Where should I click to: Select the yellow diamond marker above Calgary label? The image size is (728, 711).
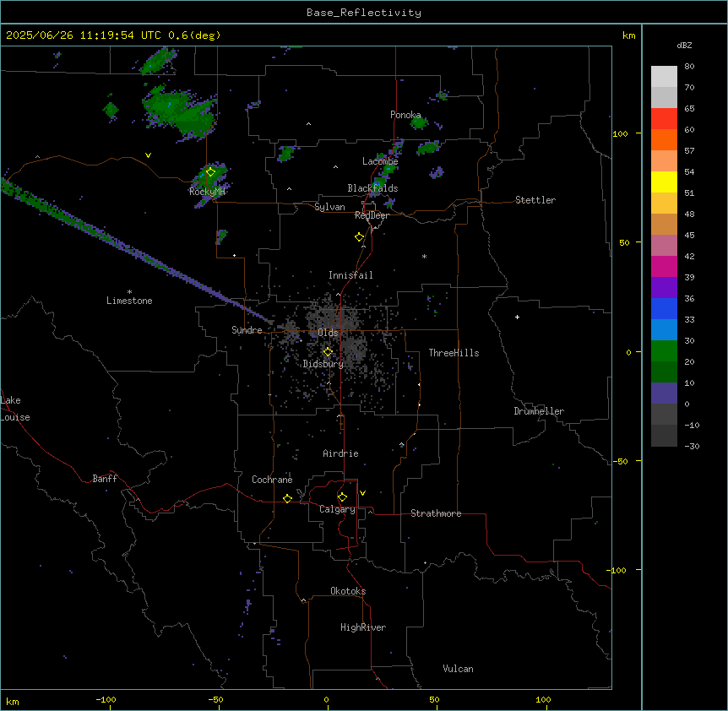pyautogui.click(x=342, y=497)
